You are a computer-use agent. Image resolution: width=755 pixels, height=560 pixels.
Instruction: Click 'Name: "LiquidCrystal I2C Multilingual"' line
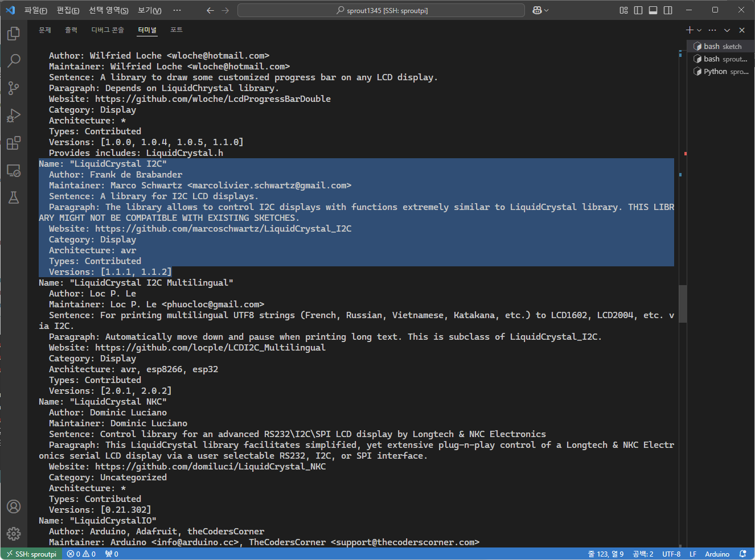tap(136, 283)
